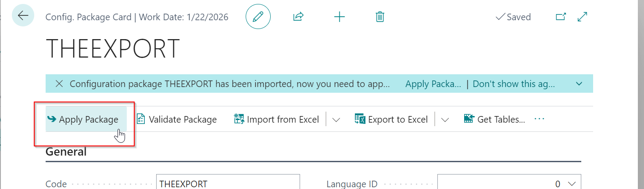644x189 pixels.
Task: Click Apply Package action
Action: pyautogui.click(x=83, y=120)
